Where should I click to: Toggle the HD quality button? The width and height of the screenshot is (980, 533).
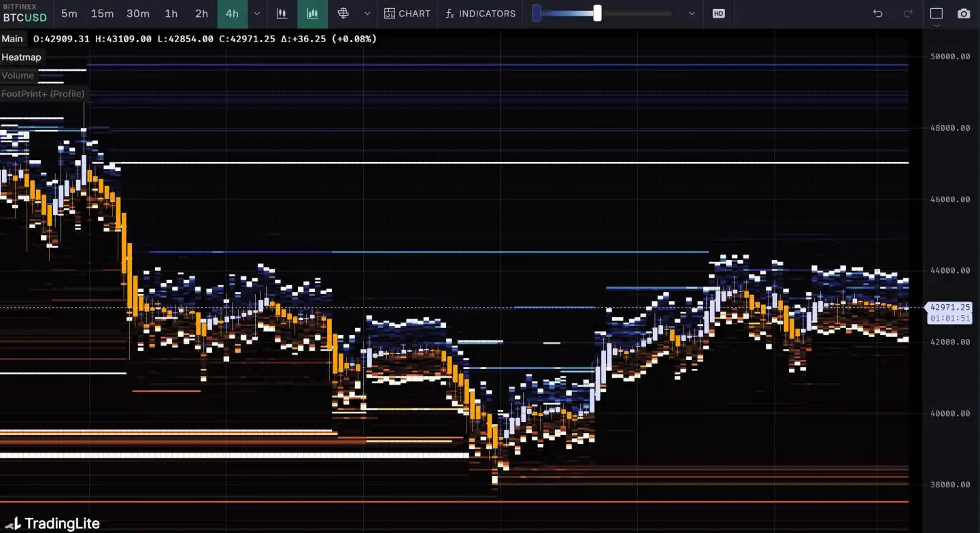pos(718,14)
